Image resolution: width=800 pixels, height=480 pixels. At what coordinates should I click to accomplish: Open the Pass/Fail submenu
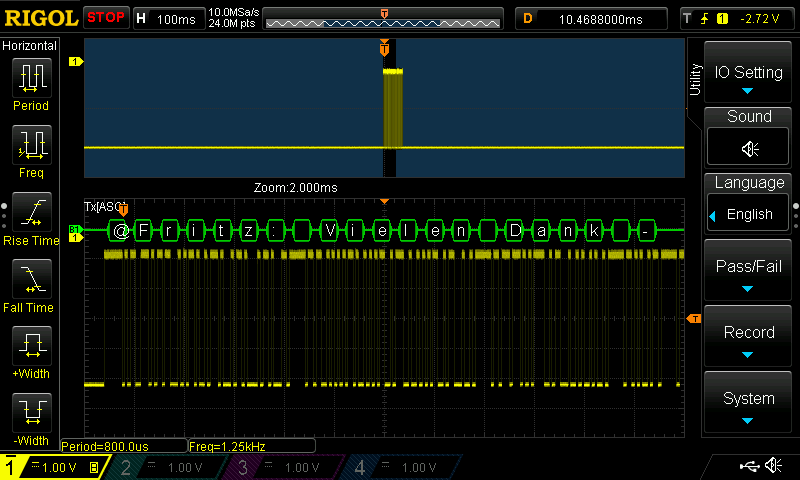pos(748,271)
